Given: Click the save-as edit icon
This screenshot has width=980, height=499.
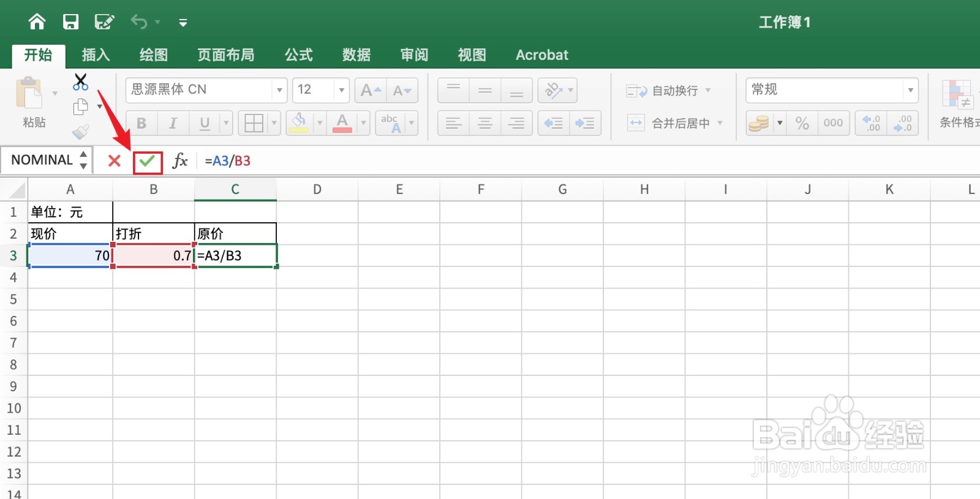Looking at the screenshot, I should tap(104, 22).
